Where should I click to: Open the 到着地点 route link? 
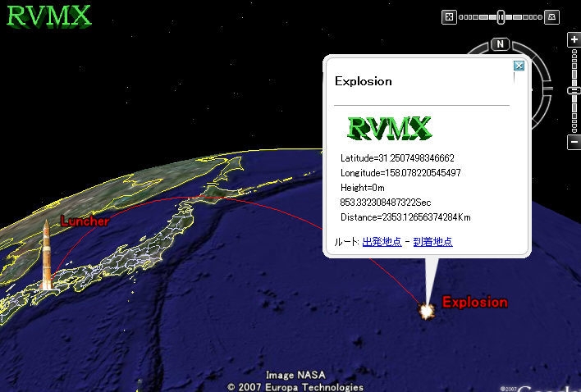(432, 241)
